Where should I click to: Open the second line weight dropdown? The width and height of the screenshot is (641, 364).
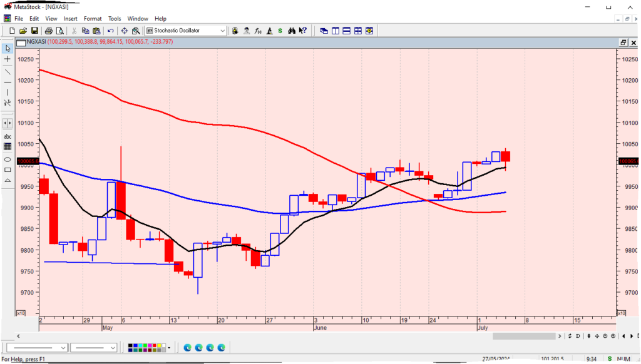click(x=113, y=348)
